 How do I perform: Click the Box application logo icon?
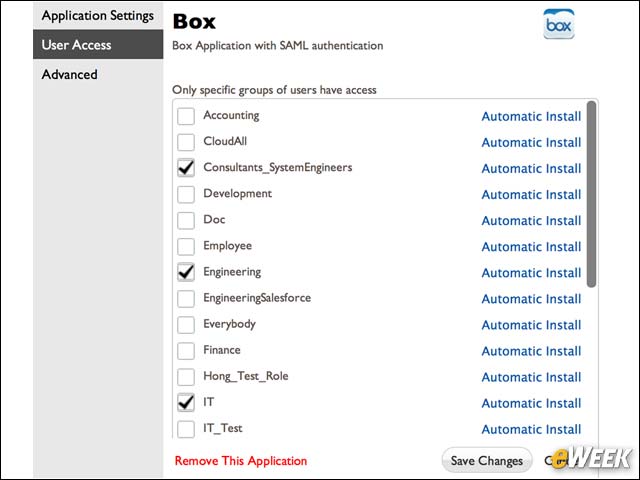pos(558,24)
